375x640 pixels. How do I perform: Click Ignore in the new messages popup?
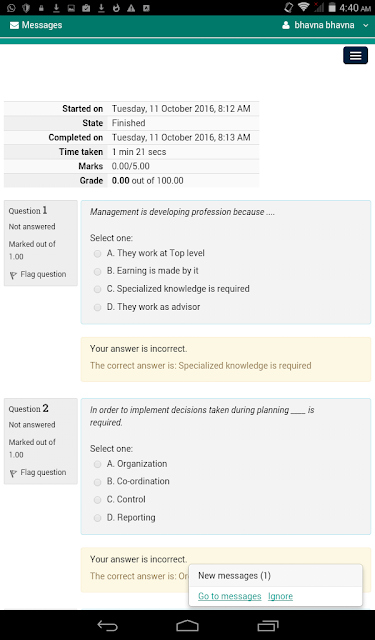point(280,596)
